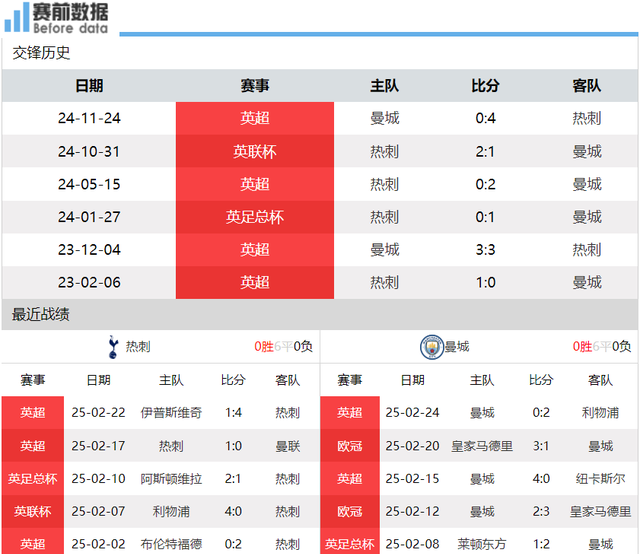
Task: Click the 4:0 score in the 25-02-15 row
Action: tap(541, 479)
